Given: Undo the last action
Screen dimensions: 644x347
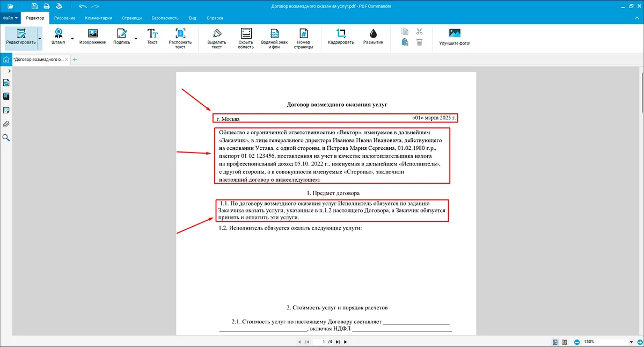Looking at the screenshot, I should pyautogui.click(x=82, y=6).
